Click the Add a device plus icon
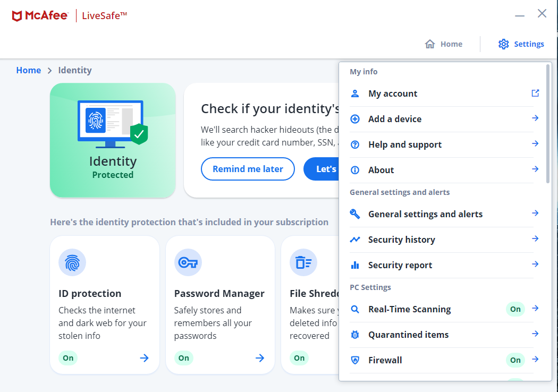This screenshot has height=392, width=558. click(355, 119)
